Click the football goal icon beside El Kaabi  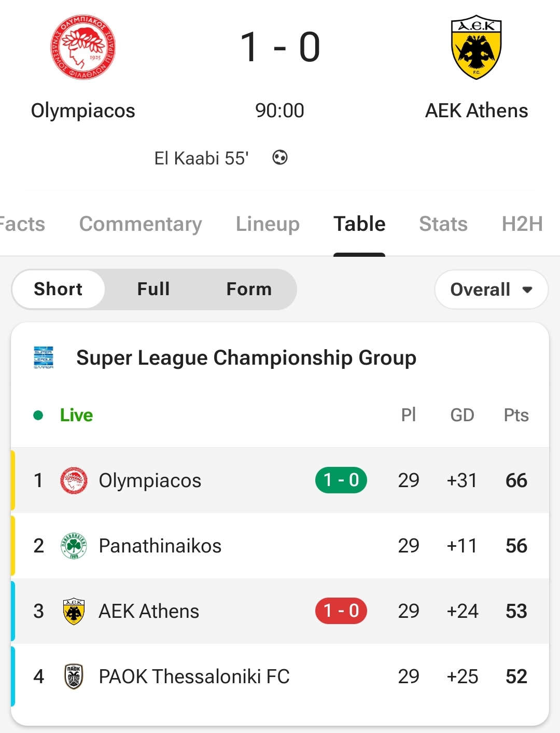pos(280,157)
